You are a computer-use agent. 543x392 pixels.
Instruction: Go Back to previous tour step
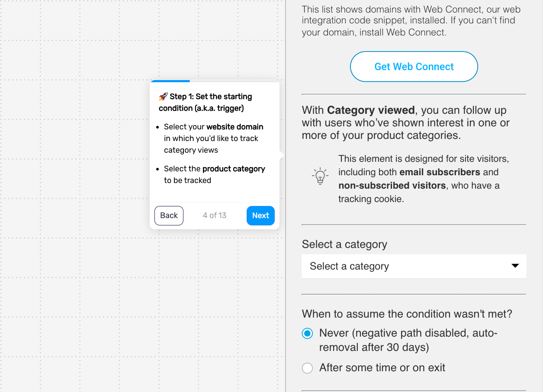point(169,215)
